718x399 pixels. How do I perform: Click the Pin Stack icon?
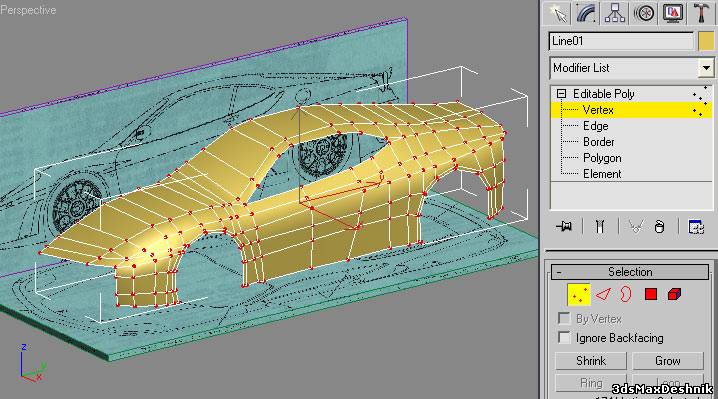(x=564, y=226)
